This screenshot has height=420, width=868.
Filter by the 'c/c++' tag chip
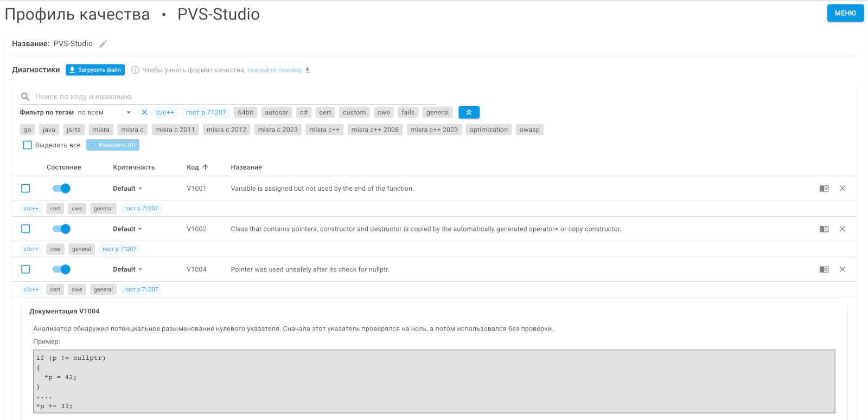165,113
